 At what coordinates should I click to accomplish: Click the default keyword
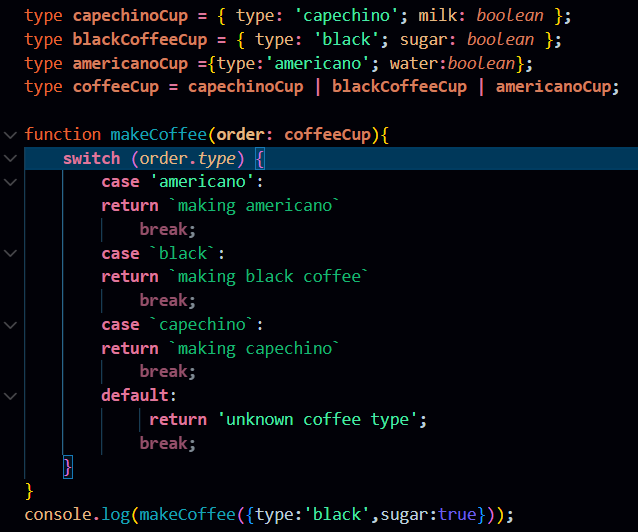point(135,395)
